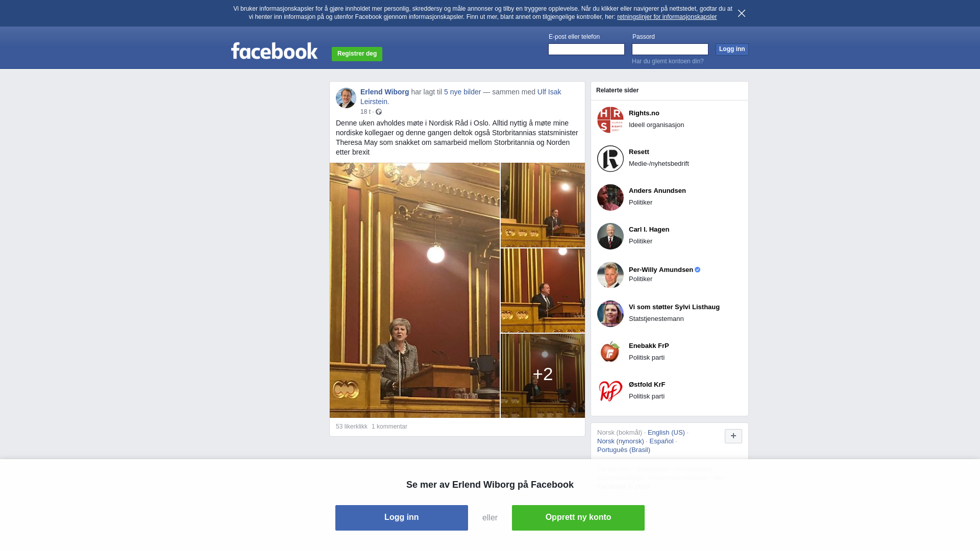Open the +2 more photos thumbnail

click(x=543, y=376)
